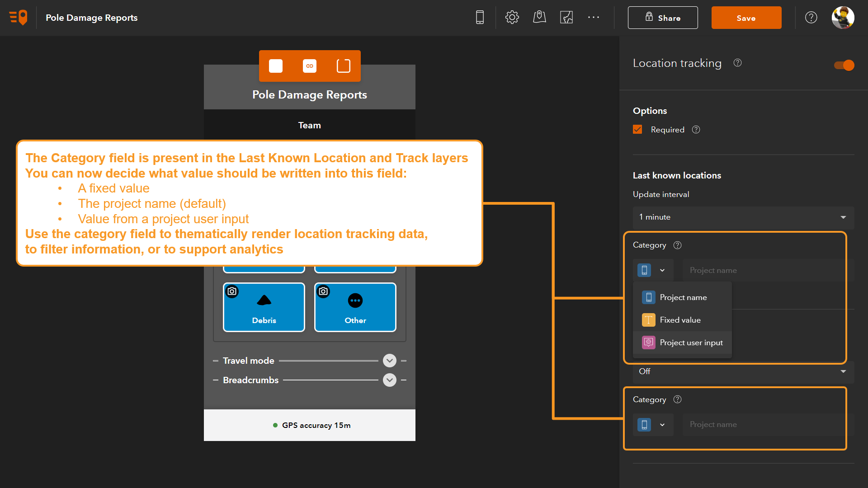The width and height of the screenshot is (868, 488).
Task: Click the Project name input field
Action: point(763,270)
